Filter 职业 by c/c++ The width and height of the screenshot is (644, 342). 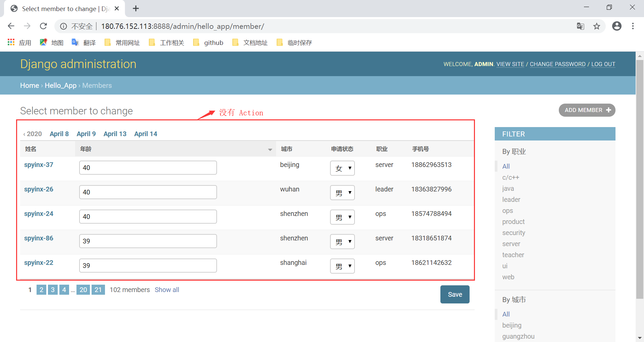(x=511, y=177)
